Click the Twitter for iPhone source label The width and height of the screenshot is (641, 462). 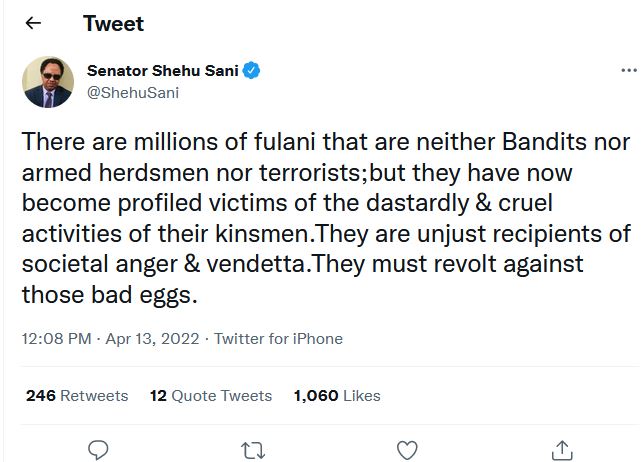(278, 339)
